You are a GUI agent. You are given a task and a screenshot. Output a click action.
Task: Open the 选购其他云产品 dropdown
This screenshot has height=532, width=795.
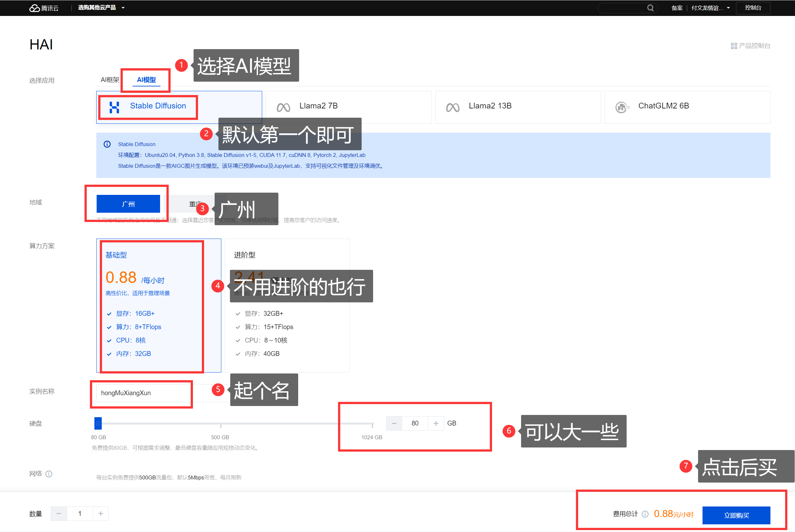pyautogui.click(x=101, y=7)
